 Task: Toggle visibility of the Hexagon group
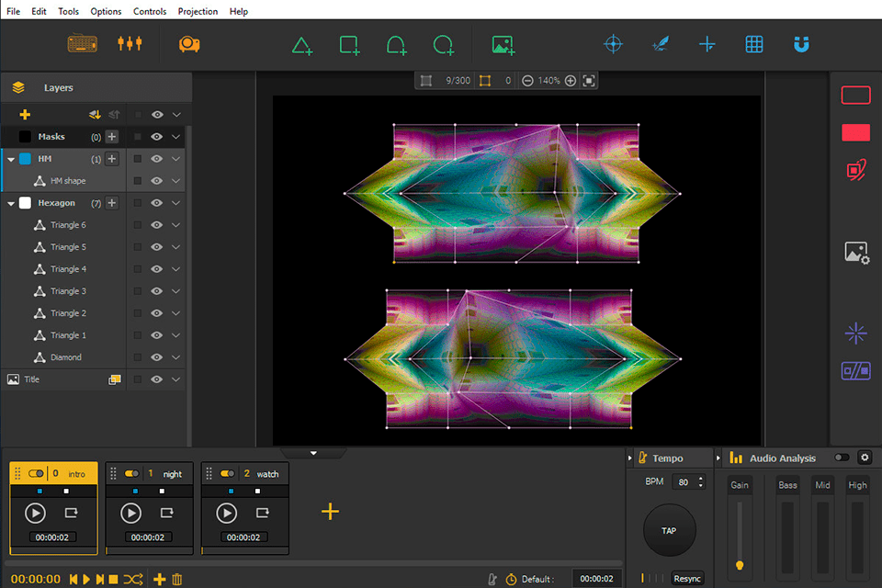point(156,202)
